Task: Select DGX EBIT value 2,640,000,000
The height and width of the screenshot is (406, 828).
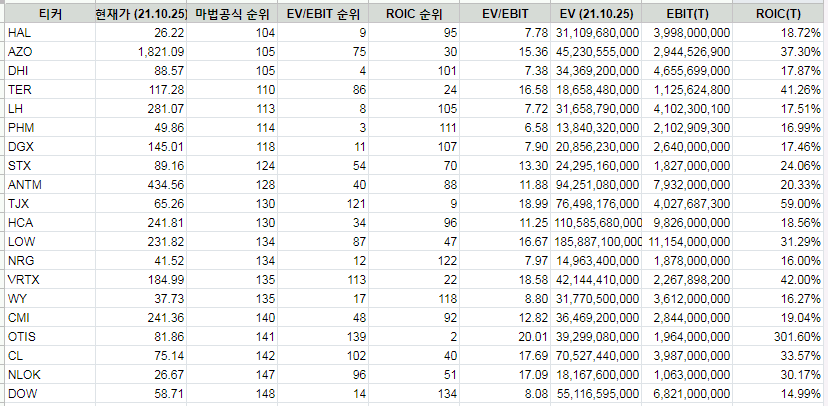Action: pyautogui.click(x=687, y=147)
